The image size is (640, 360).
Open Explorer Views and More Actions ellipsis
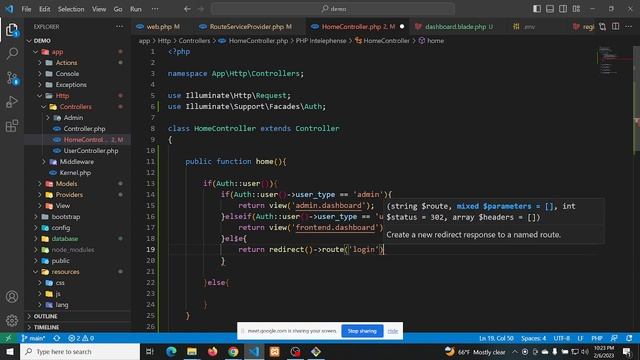coord(119,27)
